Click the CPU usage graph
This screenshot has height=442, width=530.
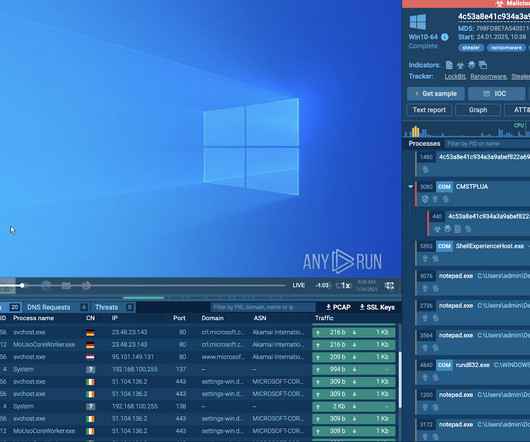click(466, 131)
